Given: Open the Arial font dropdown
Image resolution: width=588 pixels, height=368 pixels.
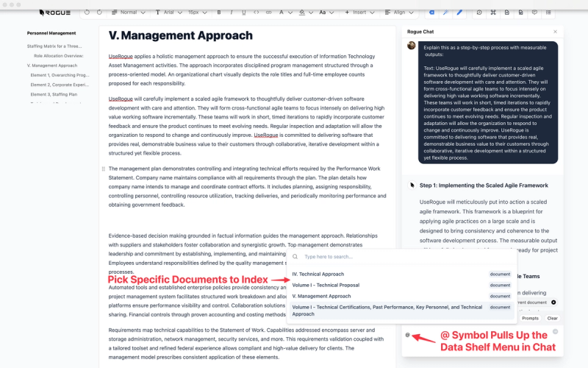Looking at the screenshot, I should pyautogui.click(x=169, y=13).
